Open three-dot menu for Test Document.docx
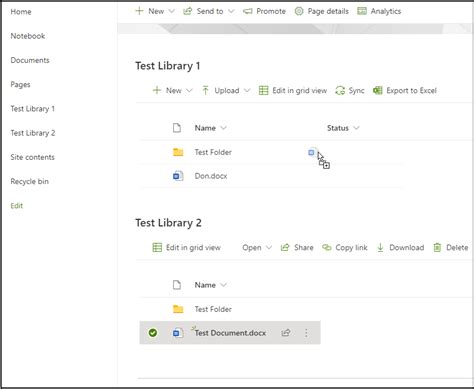The height and width of the screenshot is (389, 474). tap(306, 333)
